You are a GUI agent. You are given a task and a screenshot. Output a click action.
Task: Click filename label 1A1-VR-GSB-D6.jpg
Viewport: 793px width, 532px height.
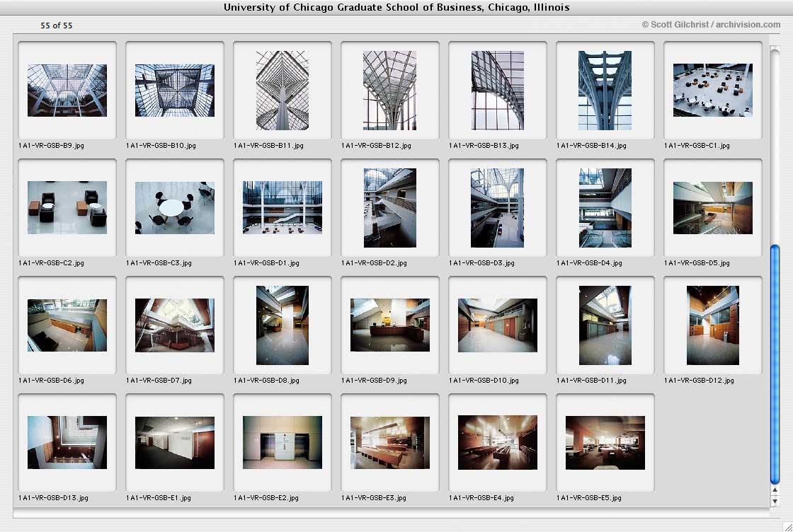pos(51,381)
